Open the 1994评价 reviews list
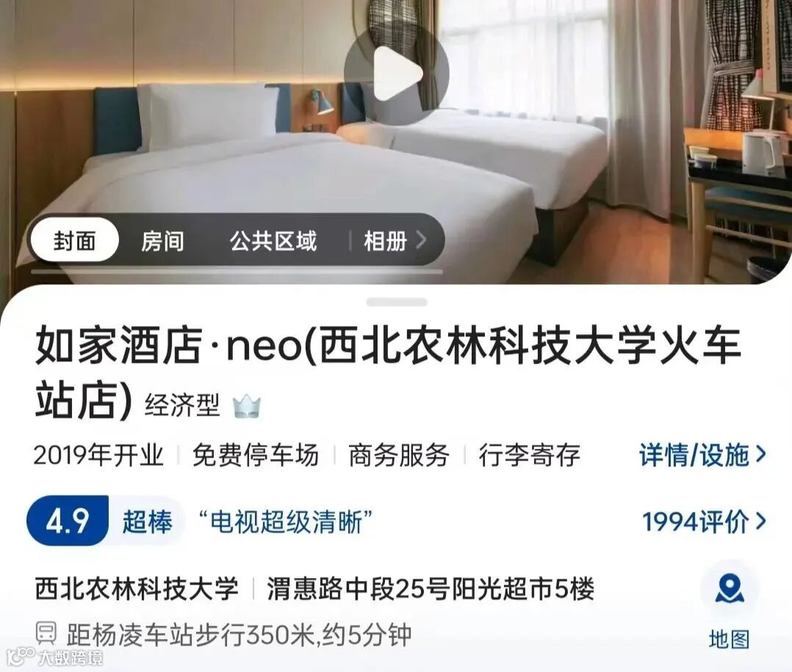Image resolution: width=792 pixels, height=672 pixels. pyautogui.click(x=696, y=521)
